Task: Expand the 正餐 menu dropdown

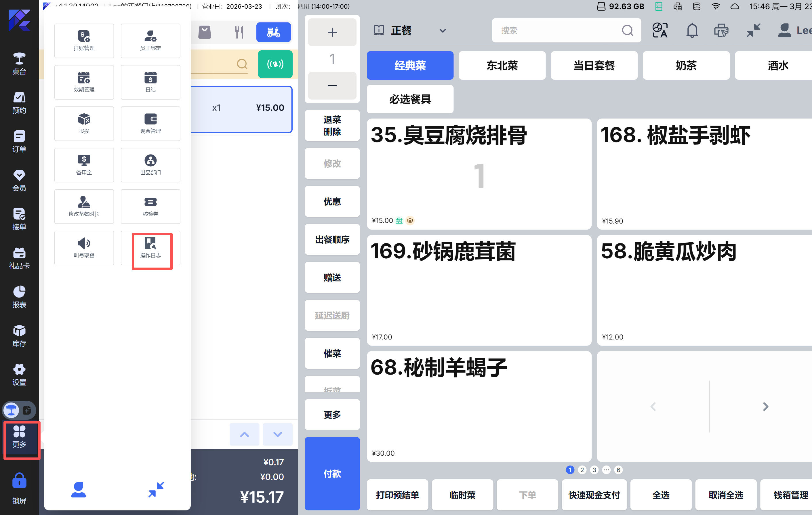Action: click(443, 31)
